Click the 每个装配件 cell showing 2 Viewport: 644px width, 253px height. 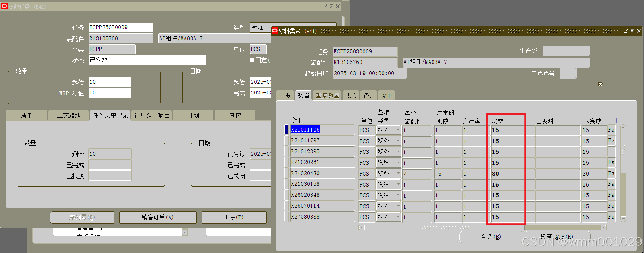coord(417,174)
